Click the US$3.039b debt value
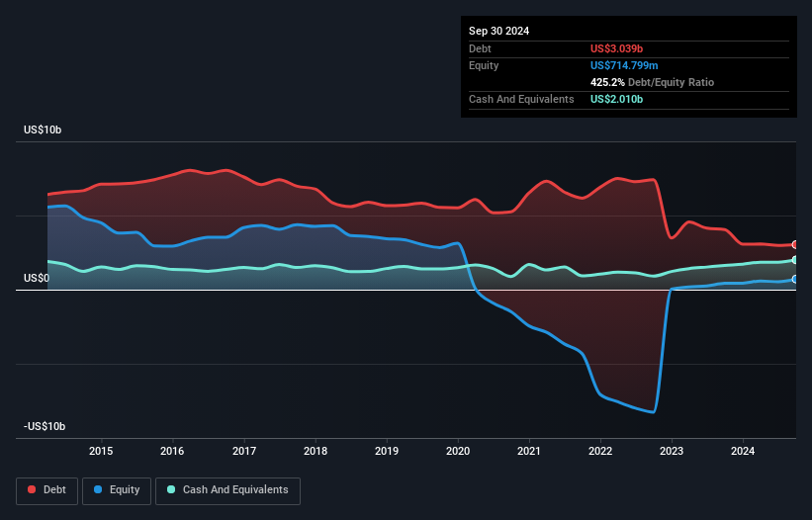This screenshot has width=812, height=520. point(617,48)
